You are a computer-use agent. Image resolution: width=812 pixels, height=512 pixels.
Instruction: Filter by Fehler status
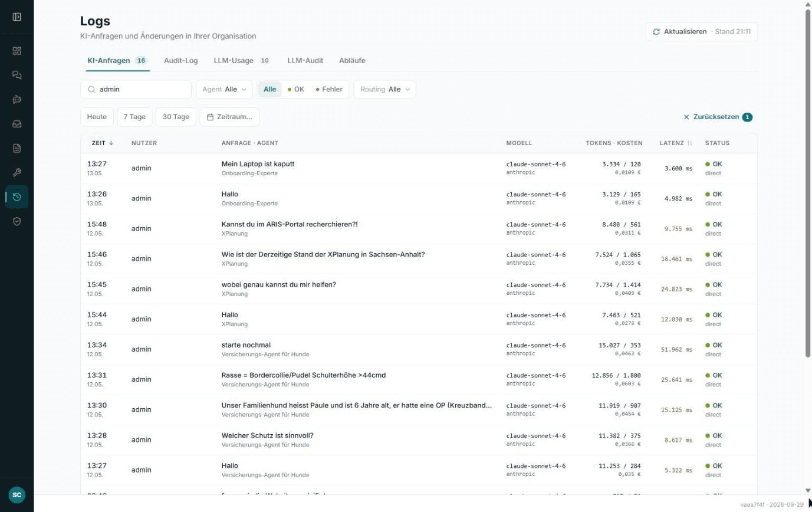[x=329, y=90]
